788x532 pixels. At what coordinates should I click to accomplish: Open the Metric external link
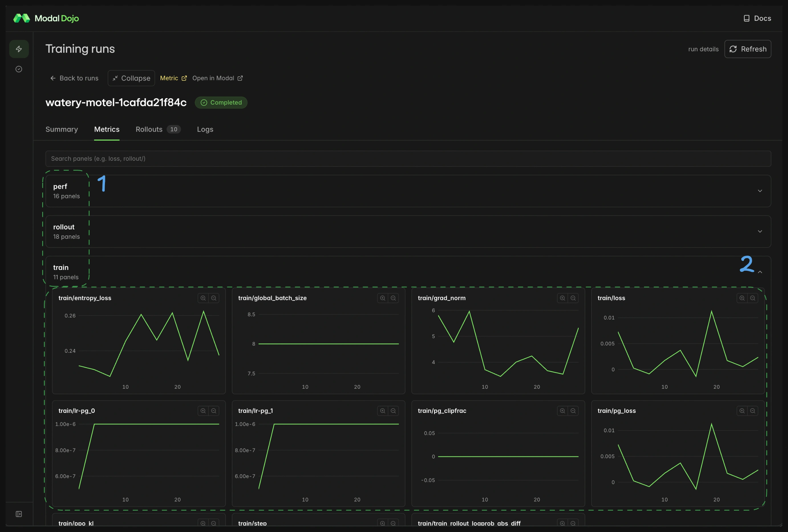173,78
